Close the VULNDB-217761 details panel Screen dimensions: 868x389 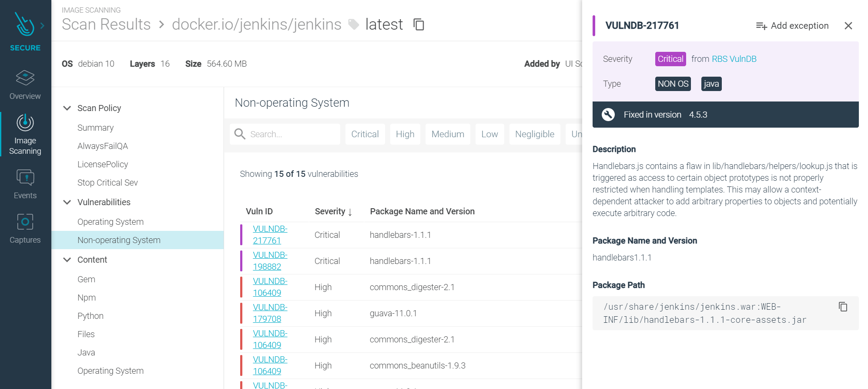coord(848,26)
